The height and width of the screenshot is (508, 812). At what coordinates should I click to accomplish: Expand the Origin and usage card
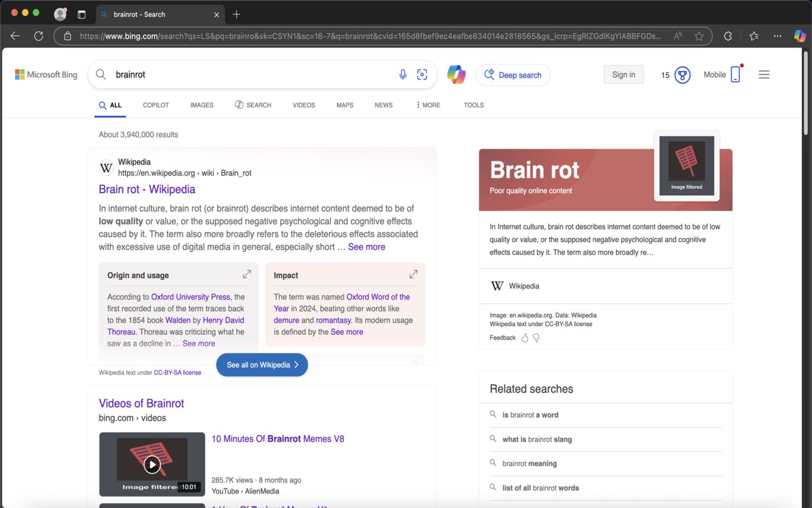tap(247, 274)
